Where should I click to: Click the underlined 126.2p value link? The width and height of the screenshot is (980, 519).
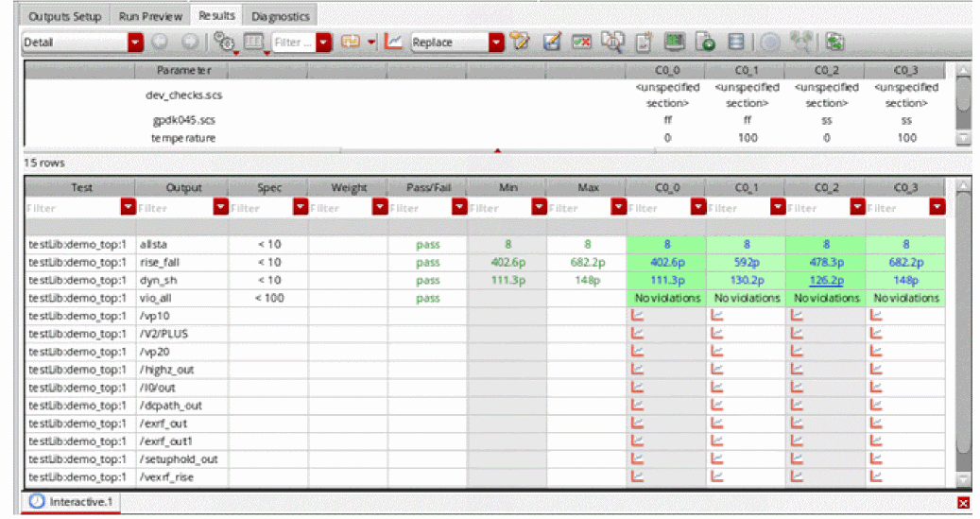click(826, 280)
